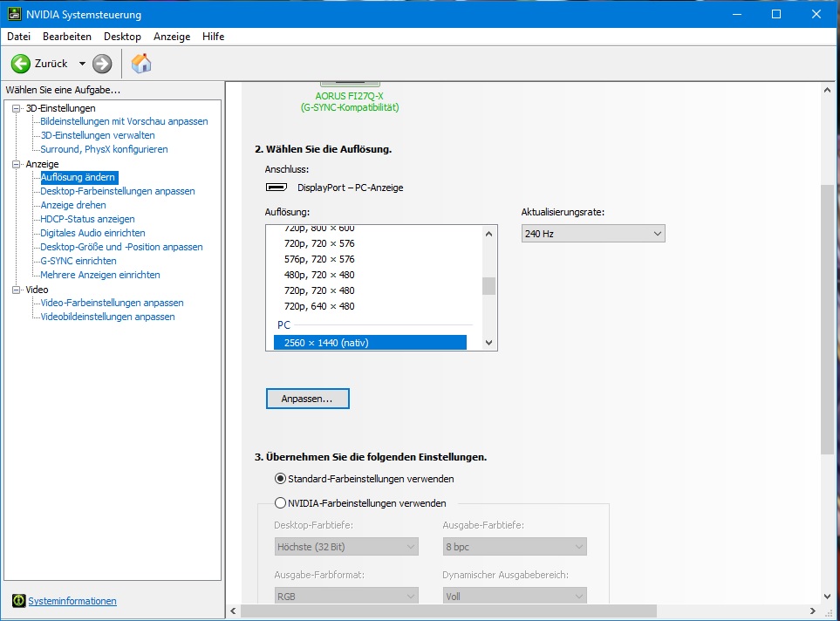Open the home start page icon
The width and height of the screenshot is (840, 621).
tap(141, 63)
